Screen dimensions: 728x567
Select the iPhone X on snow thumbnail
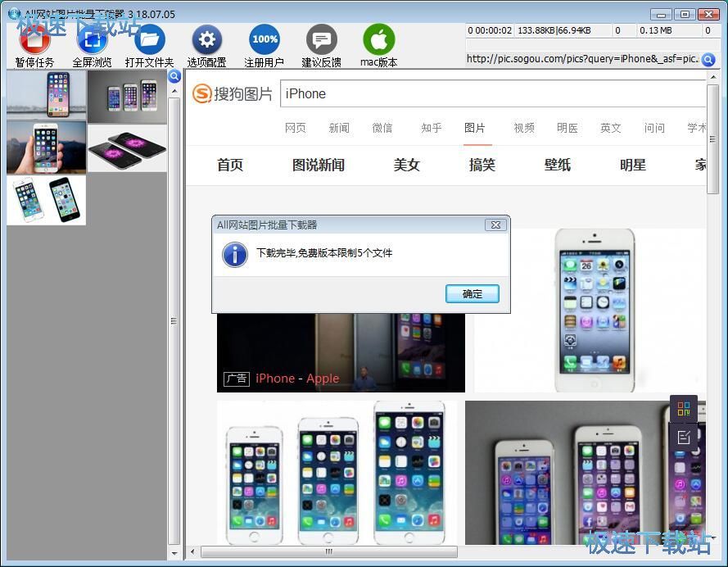[47, 95]
